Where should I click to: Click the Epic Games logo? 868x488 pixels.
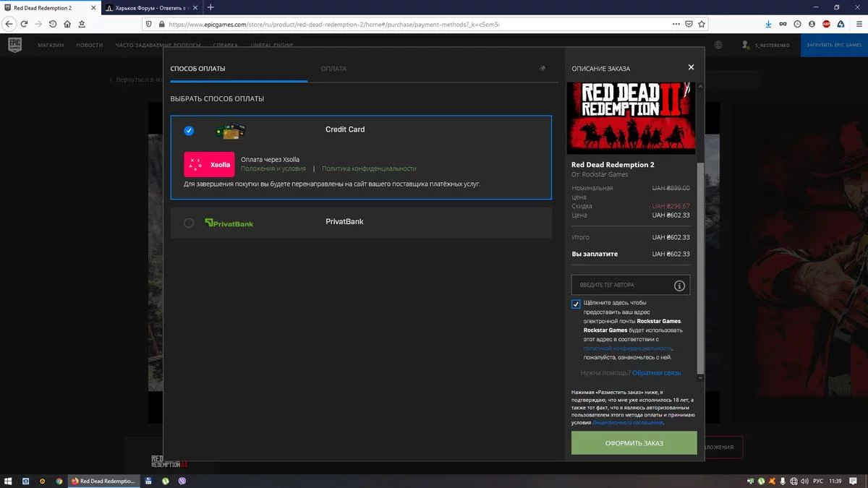point(14,45)
